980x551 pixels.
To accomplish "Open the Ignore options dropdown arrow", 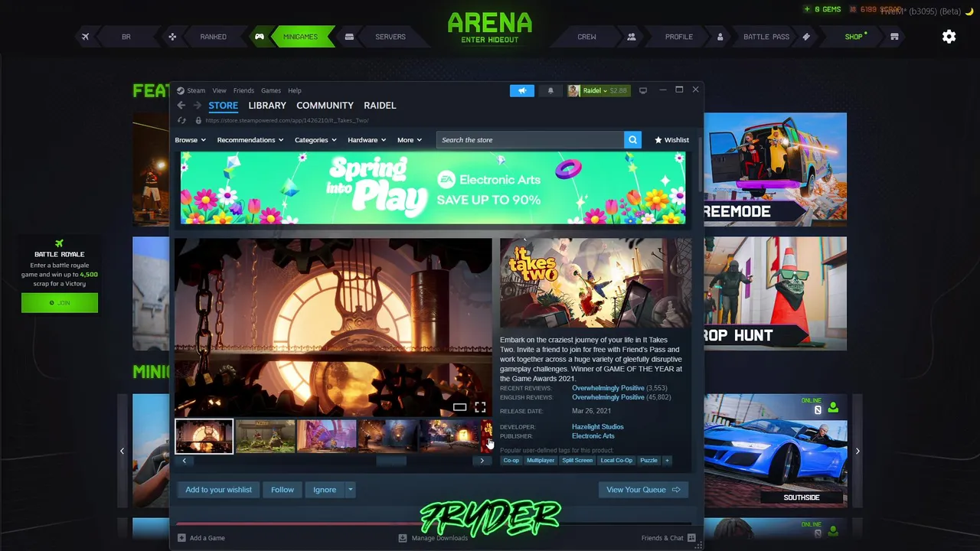I will click(350, 490).
